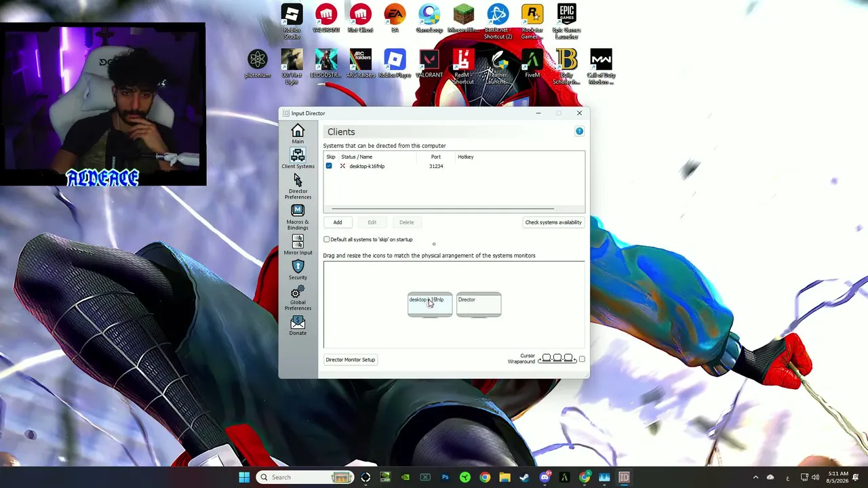The width and height of the screenshot is (868, 488).
Task: Enable 'Default all systems to skip on startup'
Action: pos(327,239)
